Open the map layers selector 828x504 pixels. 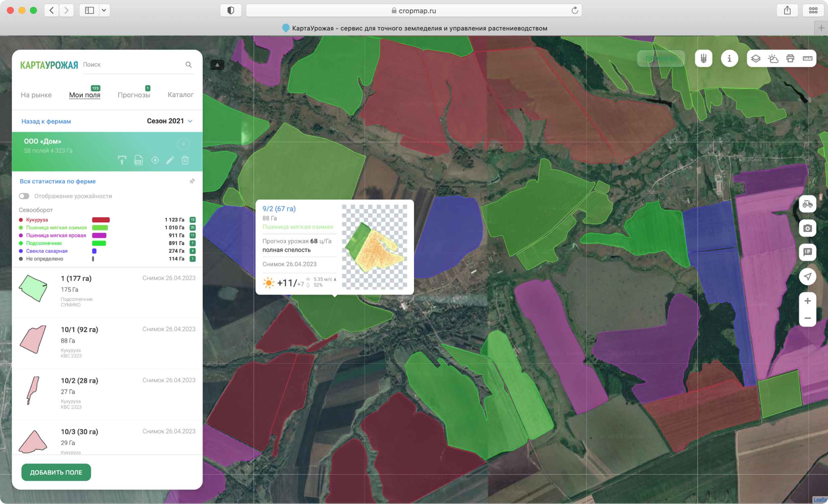(756, 59)
